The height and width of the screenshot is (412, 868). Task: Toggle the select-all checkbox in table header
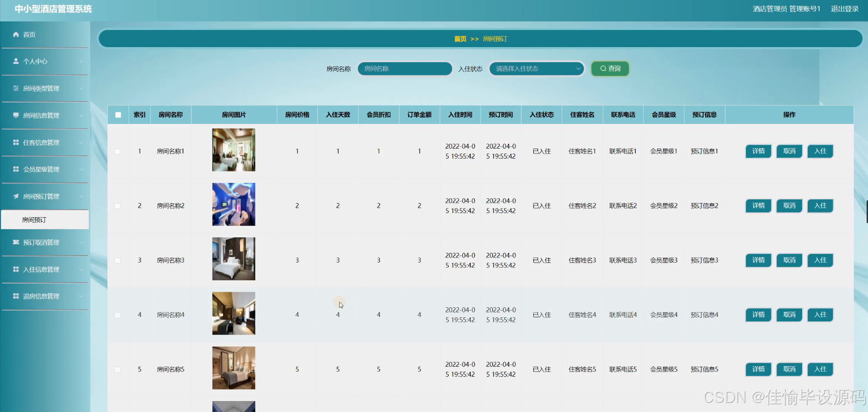pyautogui.click(x=118, y=115)
